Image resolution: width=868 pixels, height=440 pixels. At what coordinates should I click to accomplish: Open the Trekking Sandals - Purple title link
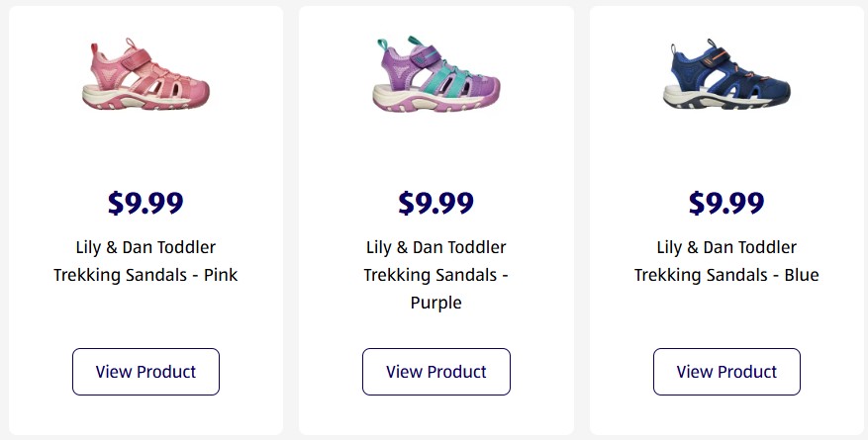[436, 275]
